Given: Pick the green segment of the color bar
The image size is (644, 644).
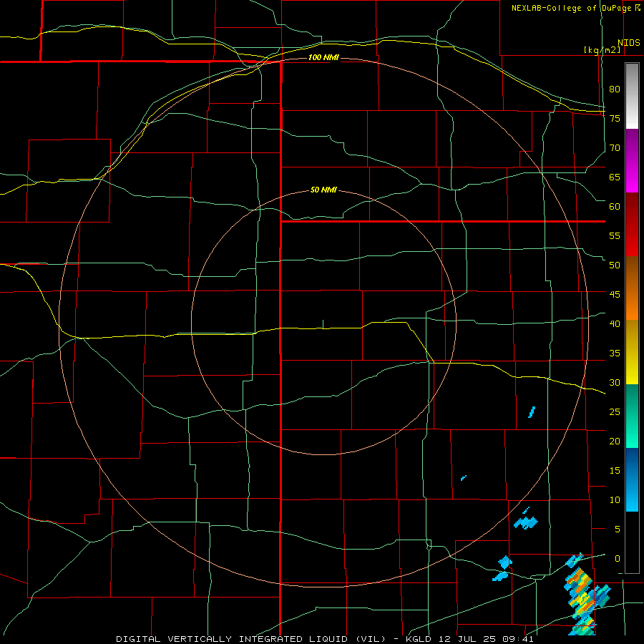Looking at the screenshot, I should [x=632, y=416].
